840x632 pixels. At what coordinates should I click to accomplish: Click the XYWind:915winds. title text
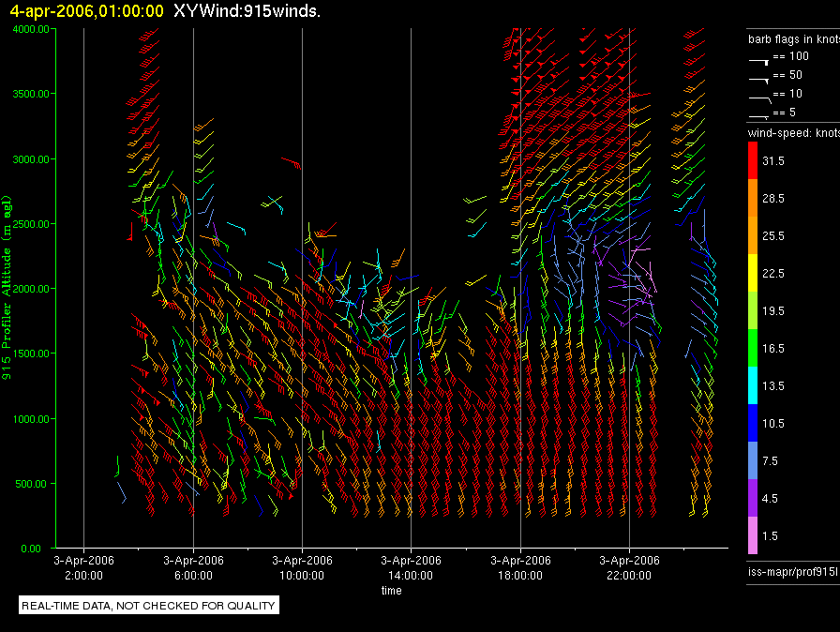pyautogui.click(x=247, y=10)
